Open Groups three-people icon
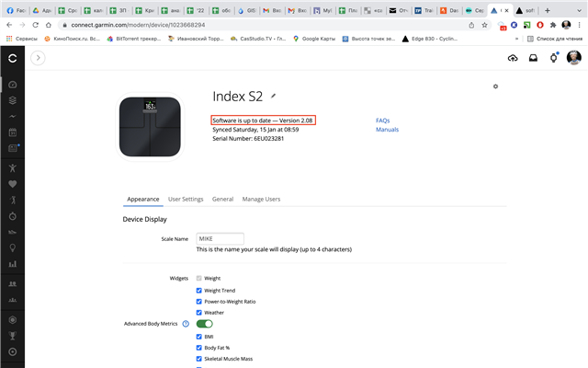This screenshot has width=588, height=368. pyautogui.click(x=12, y=300)
